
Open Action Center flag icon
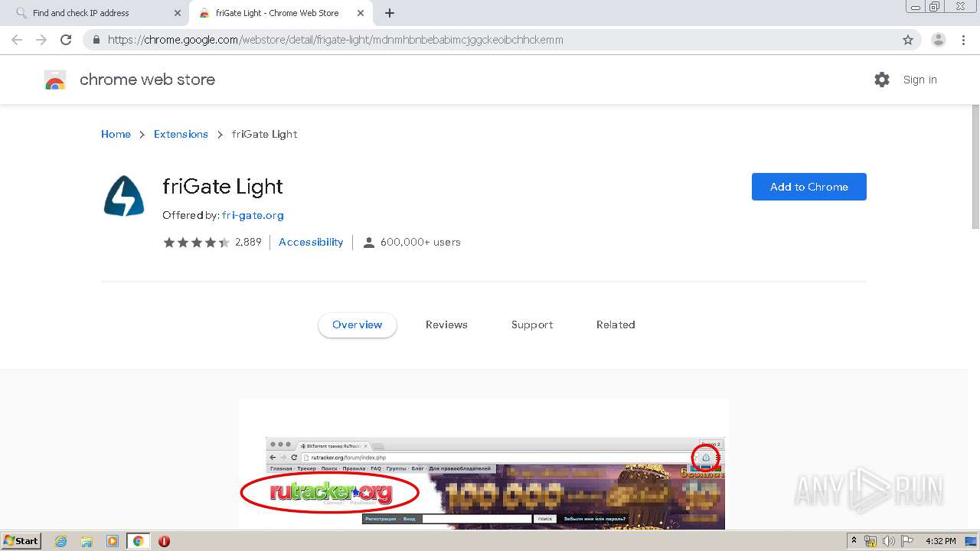(x=907, y=541)
